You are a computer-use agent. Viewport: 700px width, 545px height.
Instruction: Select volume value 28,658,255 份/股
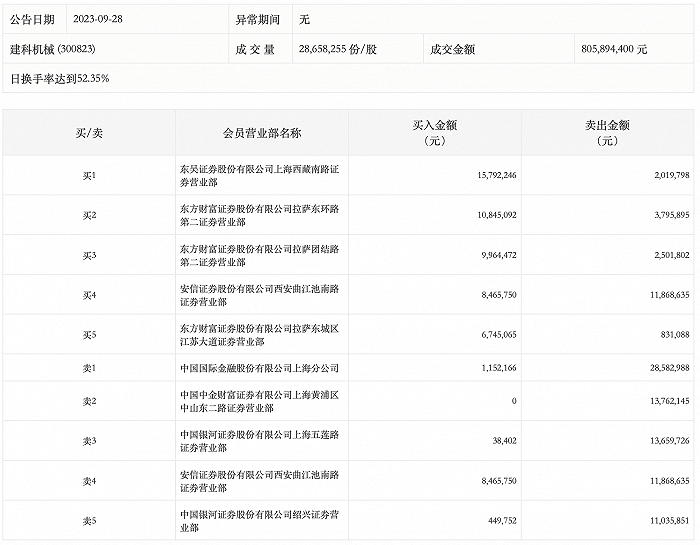click(338, 49)
